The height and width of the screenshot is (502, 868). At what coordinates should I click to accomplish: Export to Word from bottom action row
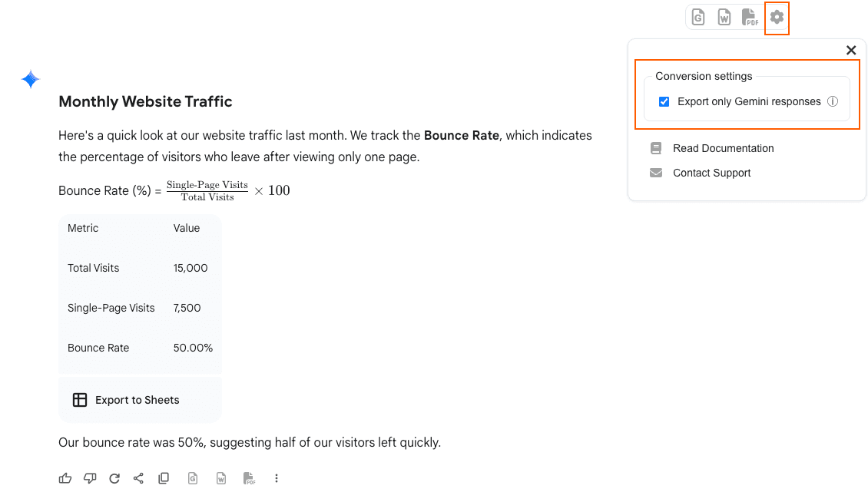[x=221, y=478]
